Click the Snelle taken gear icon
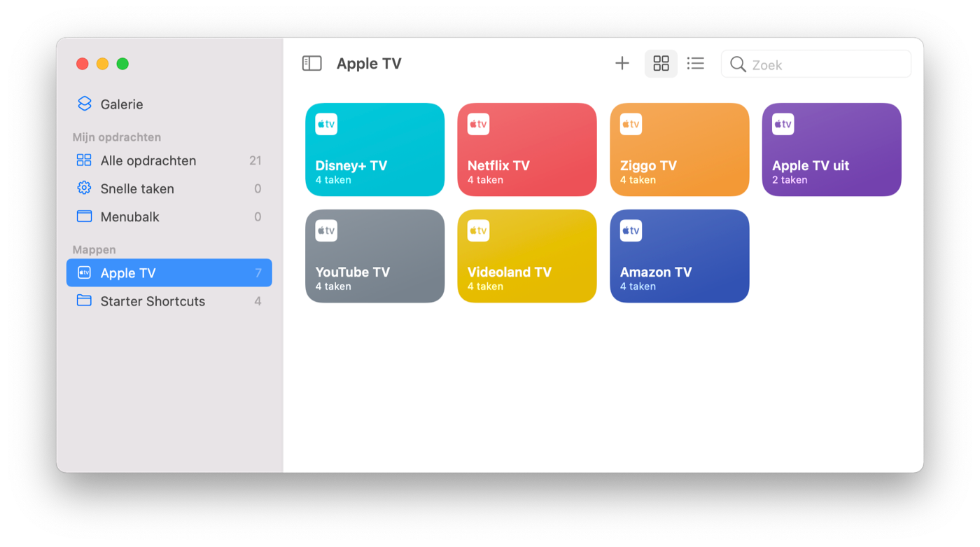The height and width of the screenshot is (547, 980). (84, 188)
